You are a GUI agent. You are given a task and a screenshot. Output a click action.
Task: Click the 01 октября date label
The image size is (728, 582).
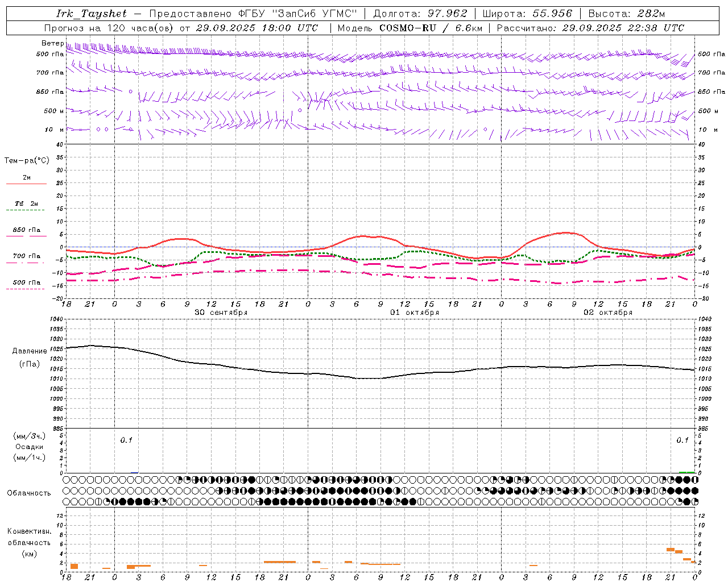coord(414,313)
